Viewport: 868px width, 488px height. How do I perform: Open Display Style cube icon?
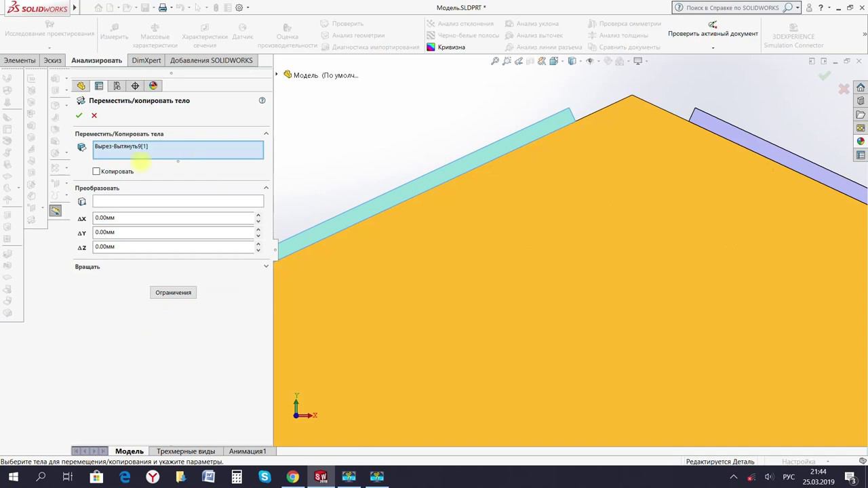572,61
